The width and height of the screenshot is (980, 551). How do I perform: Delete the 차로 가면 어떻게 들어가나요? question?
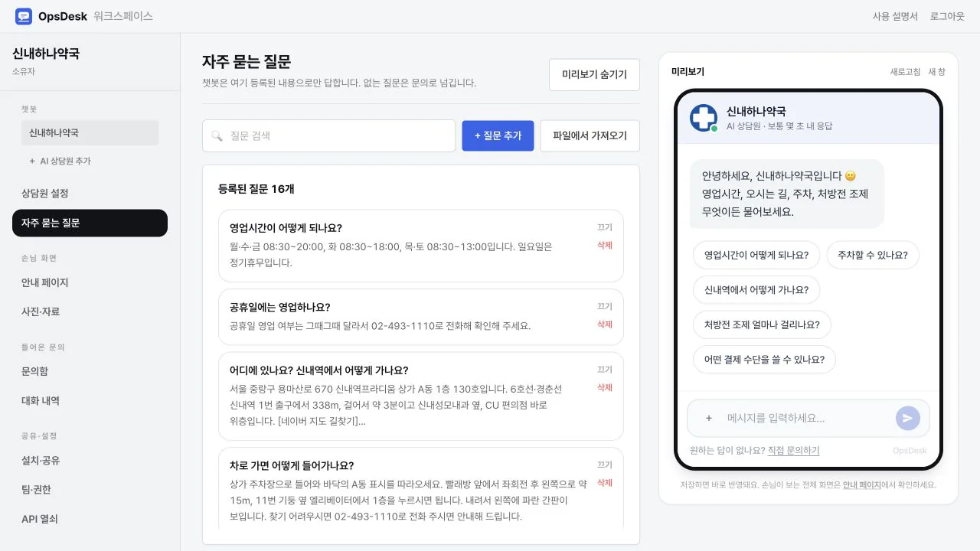click(x=605, y=483)
